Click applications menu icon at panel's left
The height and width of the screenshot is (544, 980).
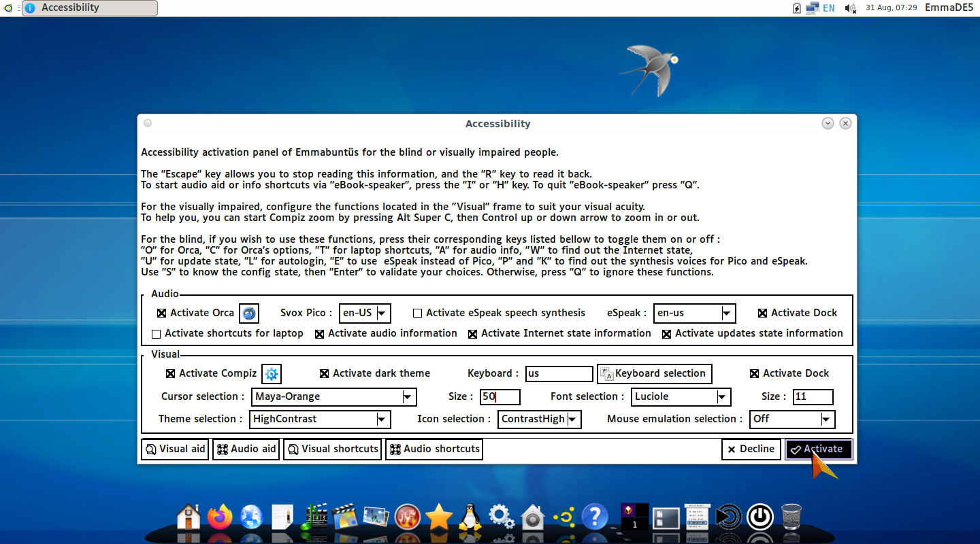[x=7, y=8]
